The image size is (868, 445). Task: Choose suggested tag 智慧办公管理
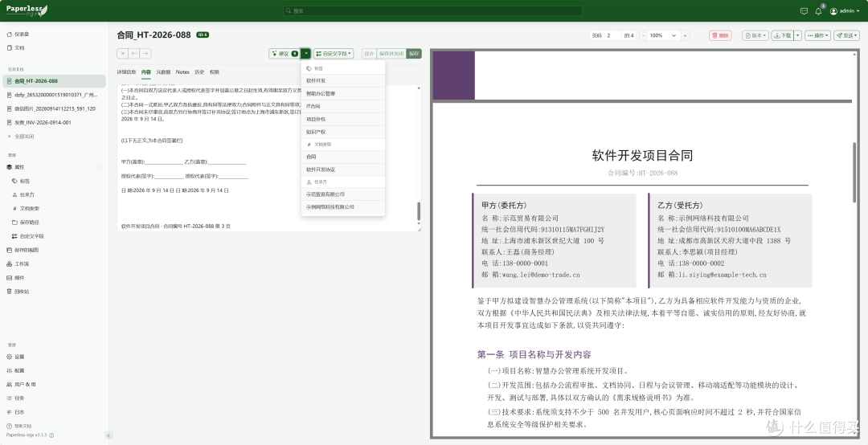coord(343,93)
